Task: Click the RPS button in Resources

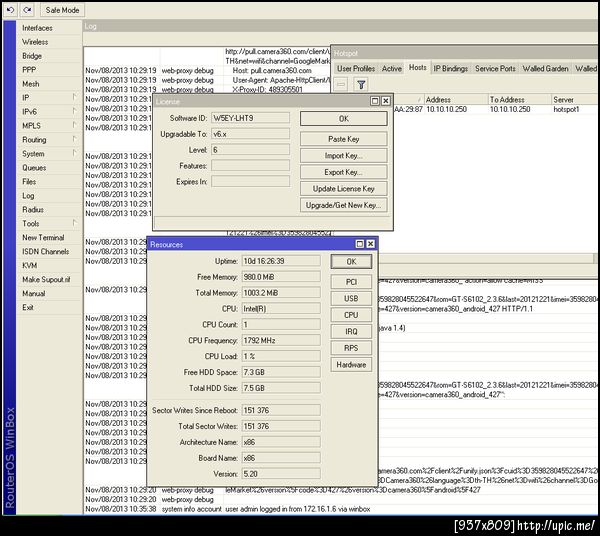Action: (x=351, y=348)
